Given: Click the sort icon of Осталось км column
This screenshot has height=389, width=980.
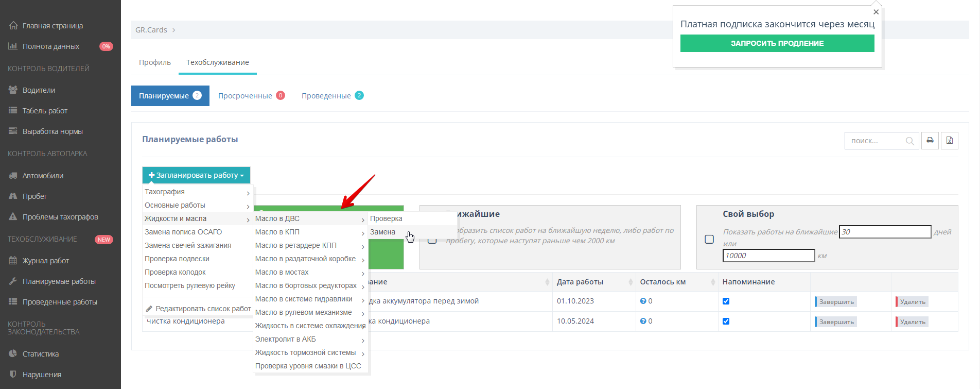Looking at the screenshot, I should coord(713,282).
